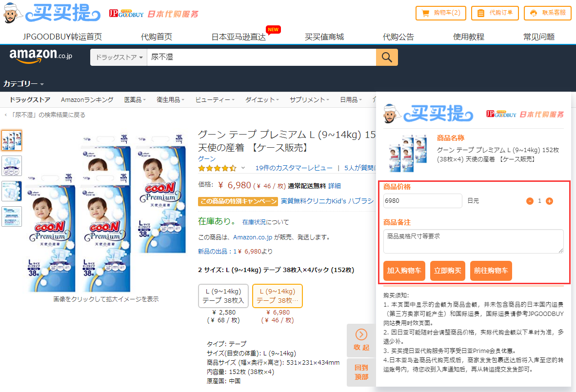Open the star rating dropdown arrow
Viewport: 576px width, 392px height.
pos(243,168)
